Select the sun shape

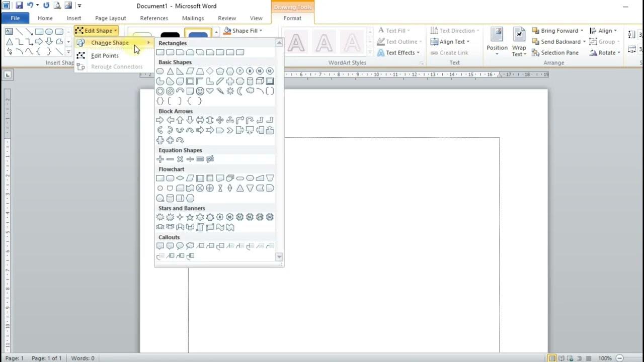pos(230,91)
